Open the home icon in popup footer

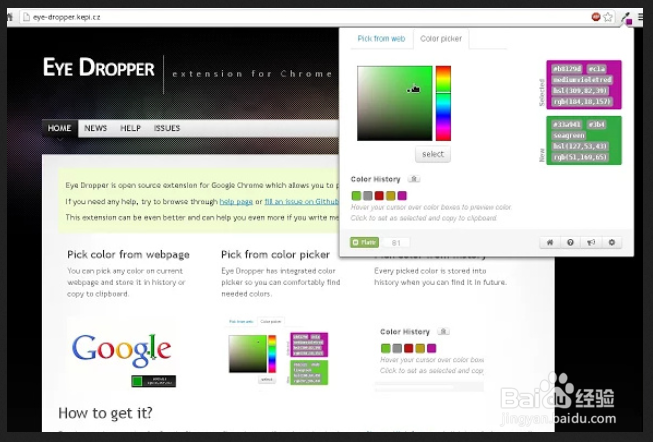550,242
